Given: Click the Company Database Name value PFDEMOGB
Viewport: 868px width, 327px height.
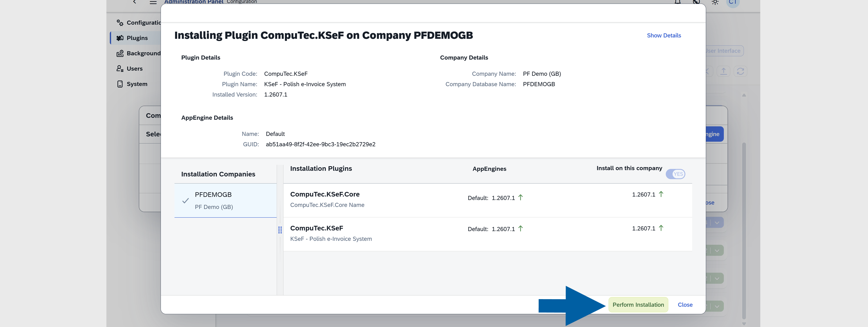Looking at the screenshot, I should click(539, 84).
